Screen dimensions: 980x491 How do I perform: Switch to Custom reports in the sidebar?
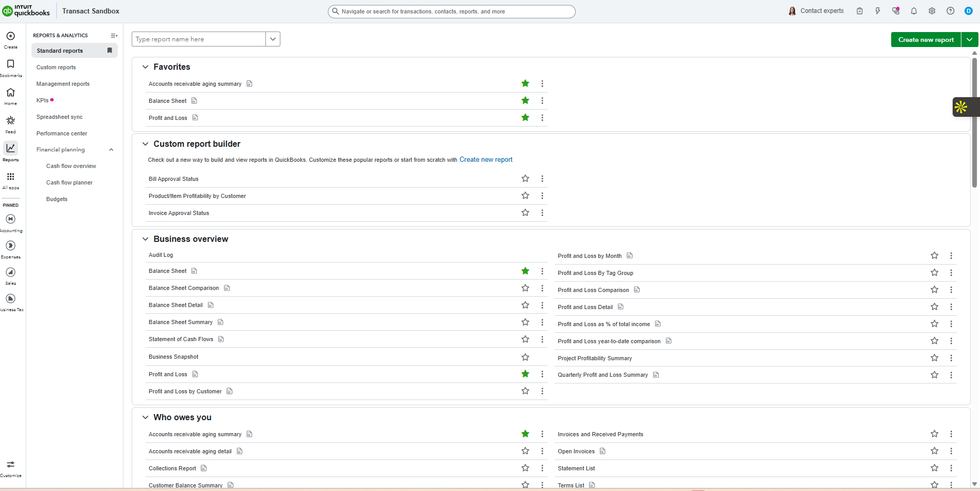56,67
